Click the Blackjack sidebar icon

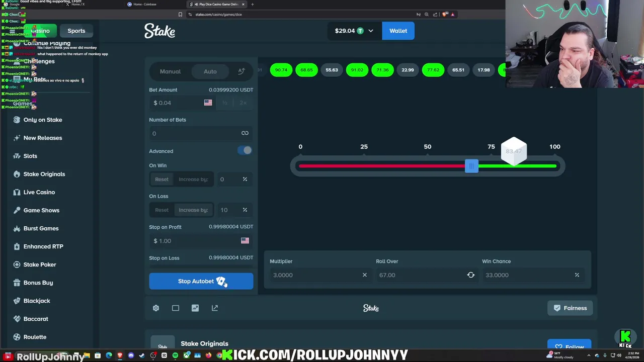coord(17,301)
